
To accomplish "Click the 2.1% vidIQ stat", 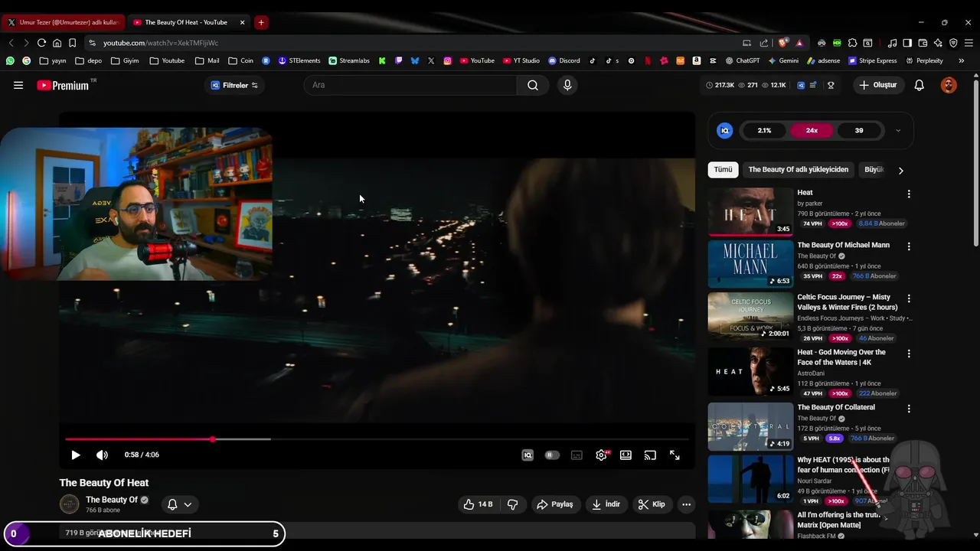I will pos(764,131).
